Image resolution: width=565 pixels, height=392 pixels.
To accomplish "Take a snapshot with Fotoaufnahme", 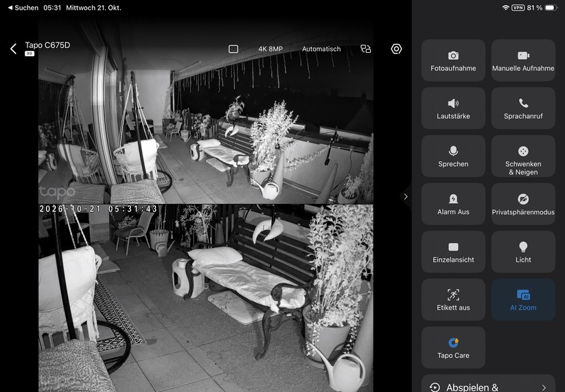I will 453,60.
